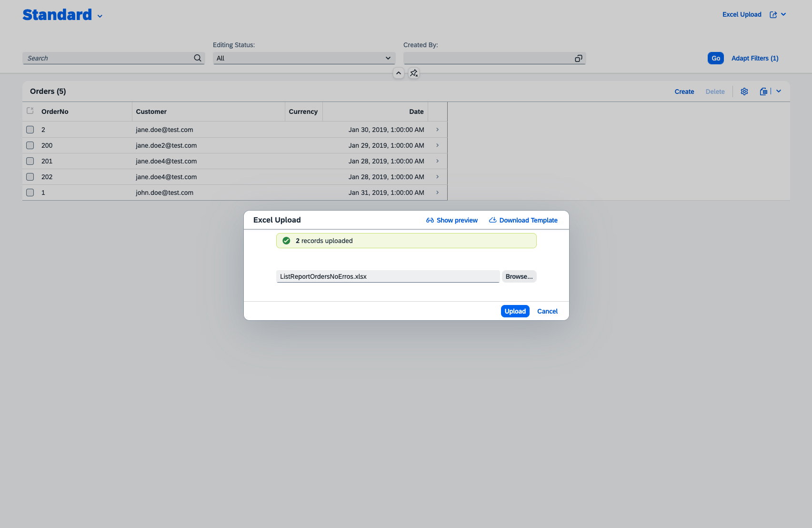Open Adapt Filters (1)
This screenshot has height=528, width=812.
[755, 58]
